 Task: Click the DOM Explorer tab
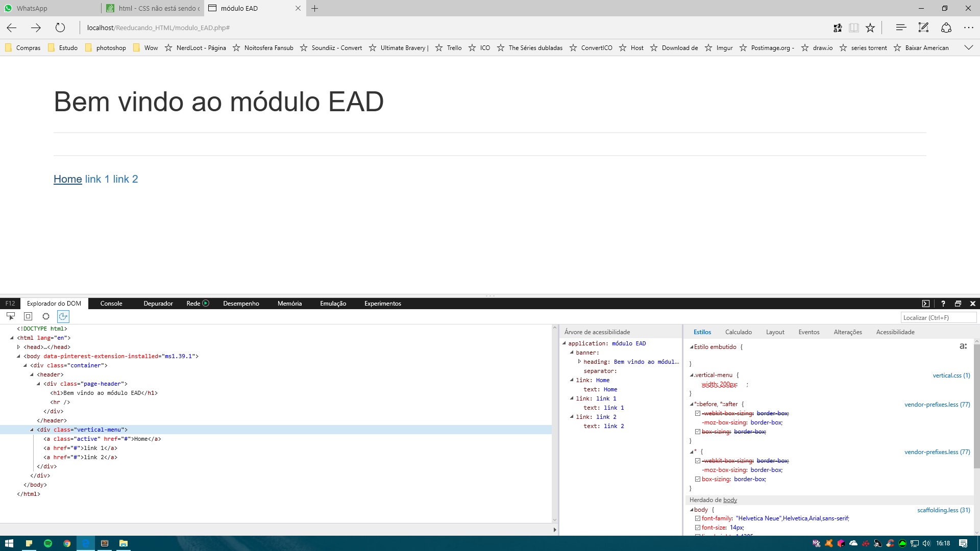tap(54, 304)
